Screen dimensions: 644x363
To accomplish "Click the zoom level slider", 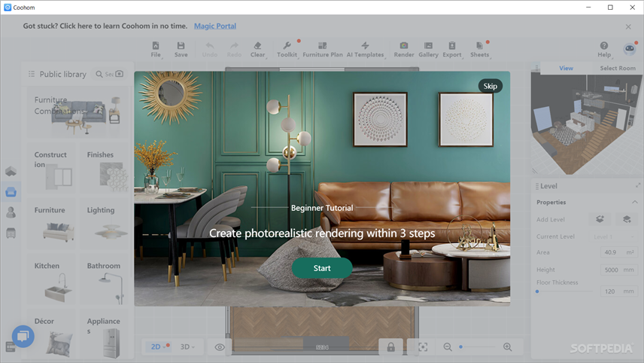I will (x=477, y=347).
